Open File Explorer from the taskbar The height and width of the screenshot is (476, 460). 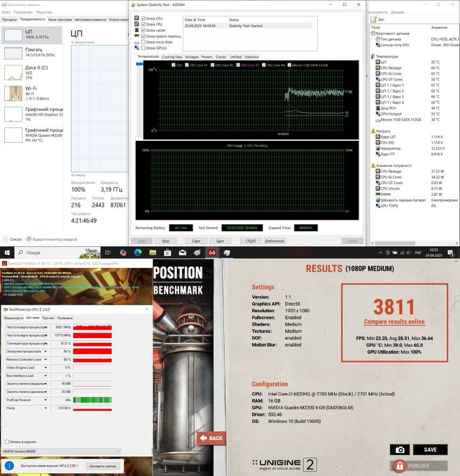pos(152,252)
